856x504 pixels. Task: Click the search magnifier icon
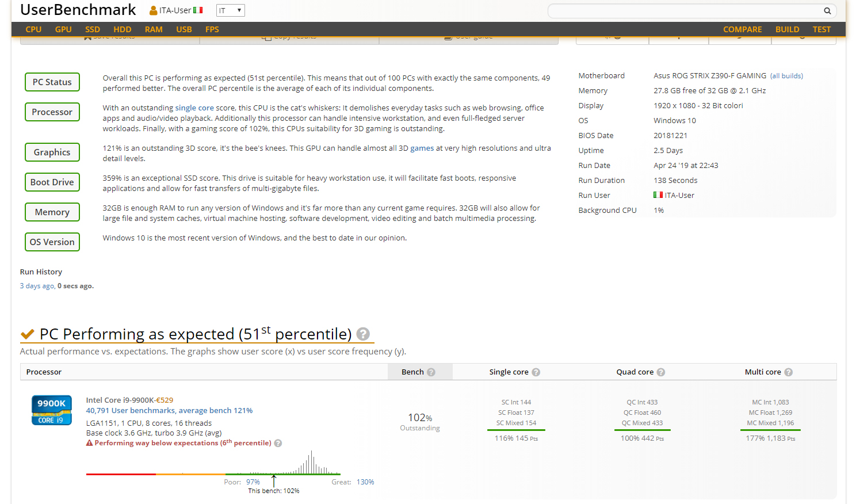pos(827,10)
